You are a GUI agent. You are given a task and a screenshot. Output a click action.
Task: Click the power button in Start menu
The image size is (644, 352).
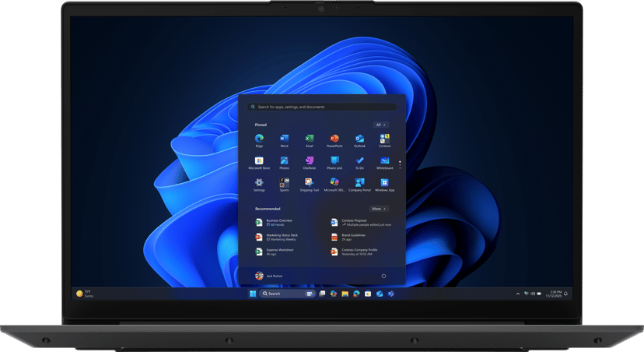(x=383, y=276)
